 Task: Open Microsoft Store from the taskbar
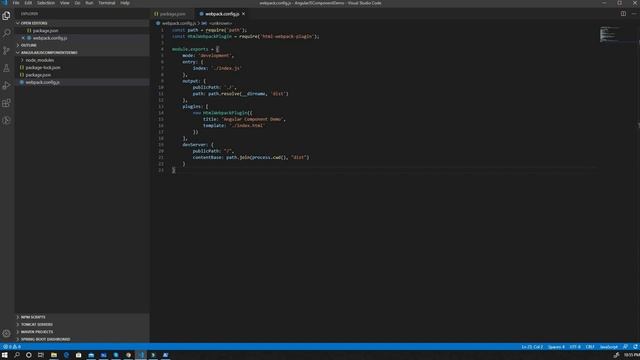(78, 355)
